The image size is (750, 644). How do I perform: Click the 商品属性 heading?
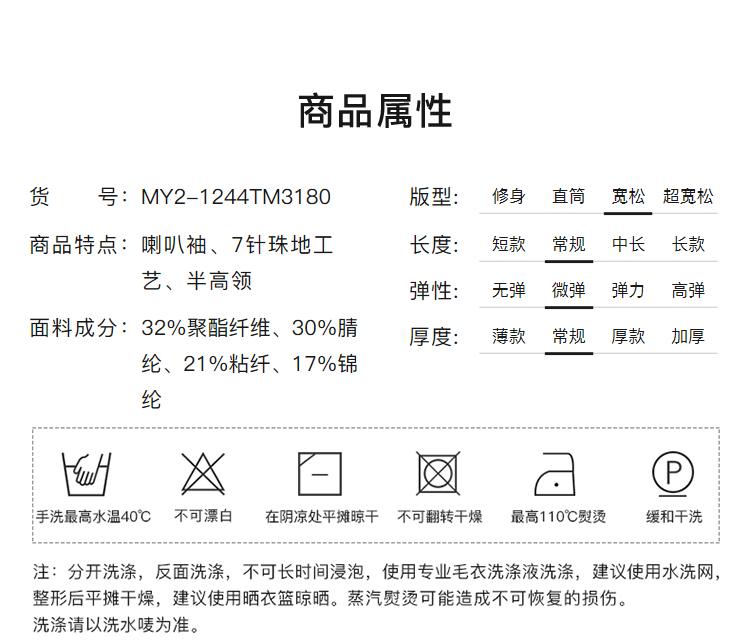[x=375, y=111]
